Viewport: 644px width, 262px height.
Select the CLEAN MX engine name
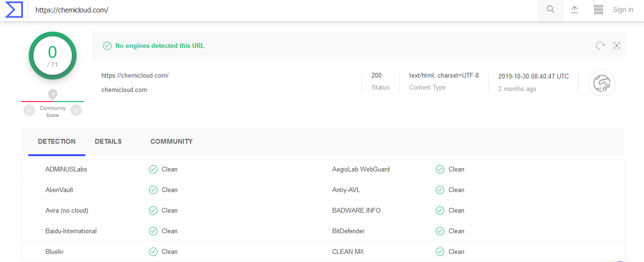point(348,251)
